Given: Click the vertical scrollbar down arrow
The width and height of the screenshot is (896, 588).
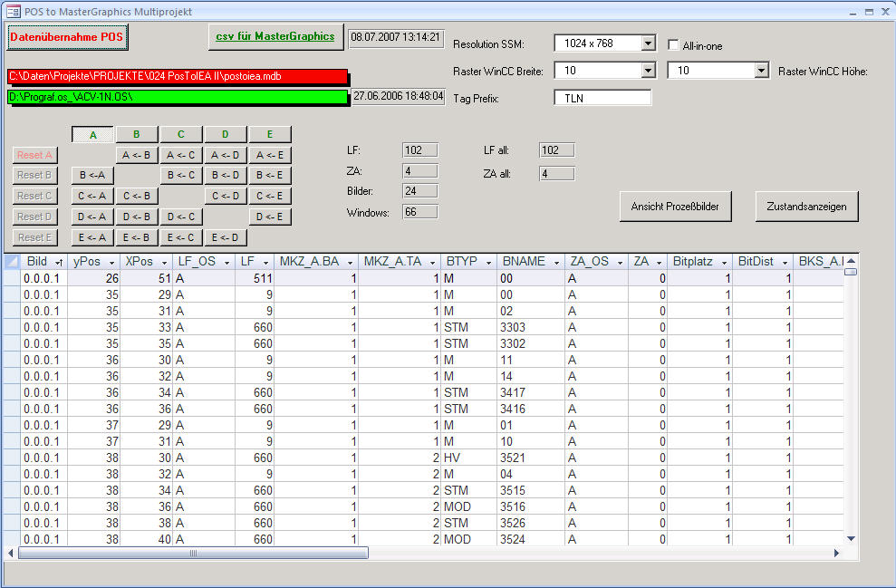Looking at the screenshot, I should (851, 538).
